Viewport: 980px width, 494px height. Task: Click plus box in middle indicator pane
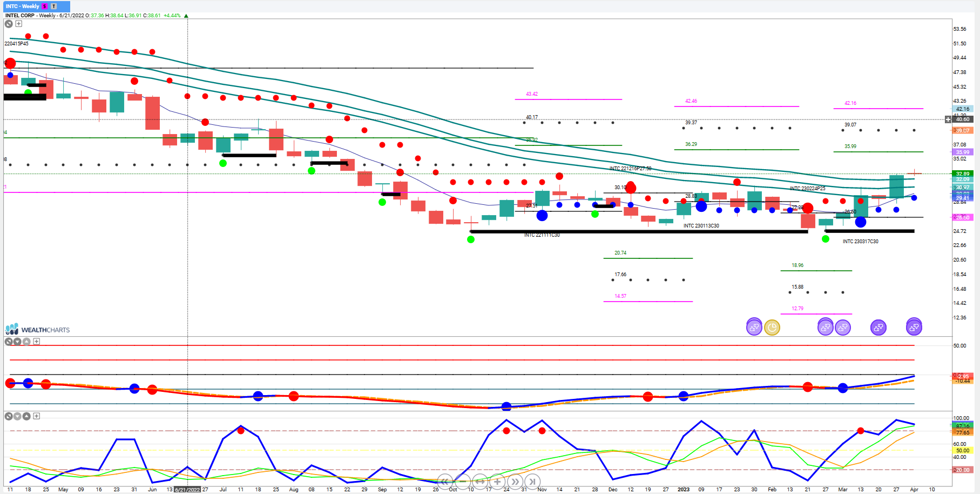36,342
